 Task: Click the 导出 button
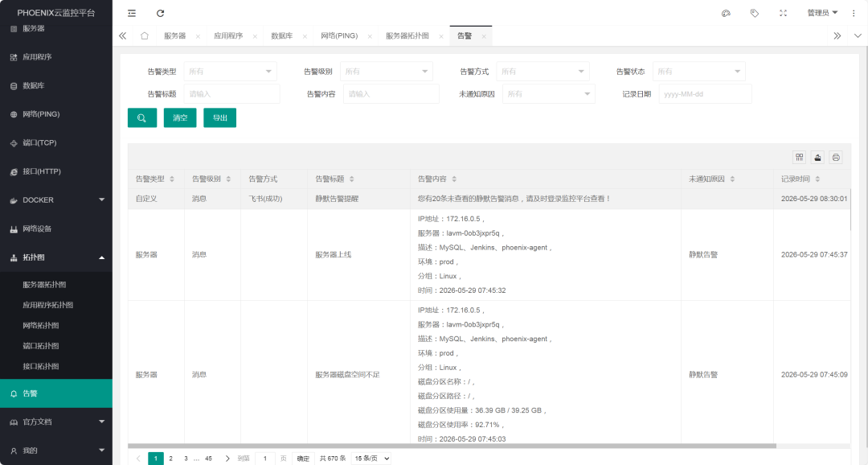pos(219,117)
